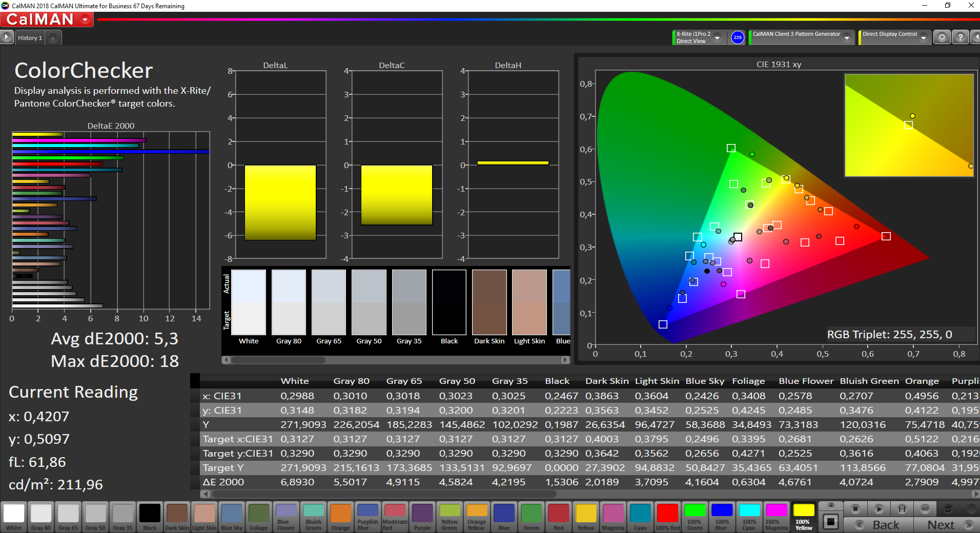Stop the measurement reading

click(855, 509)
